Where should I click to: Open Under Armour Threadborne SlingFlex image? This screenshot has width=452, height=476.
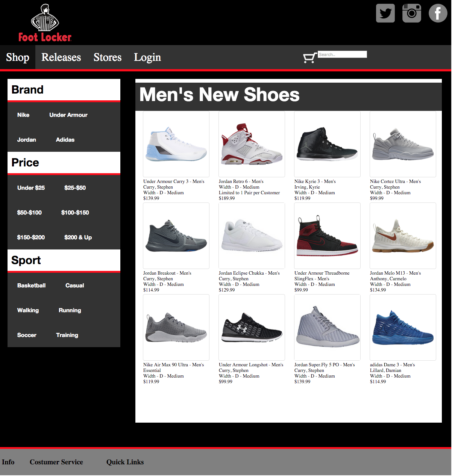coord(327,236)
